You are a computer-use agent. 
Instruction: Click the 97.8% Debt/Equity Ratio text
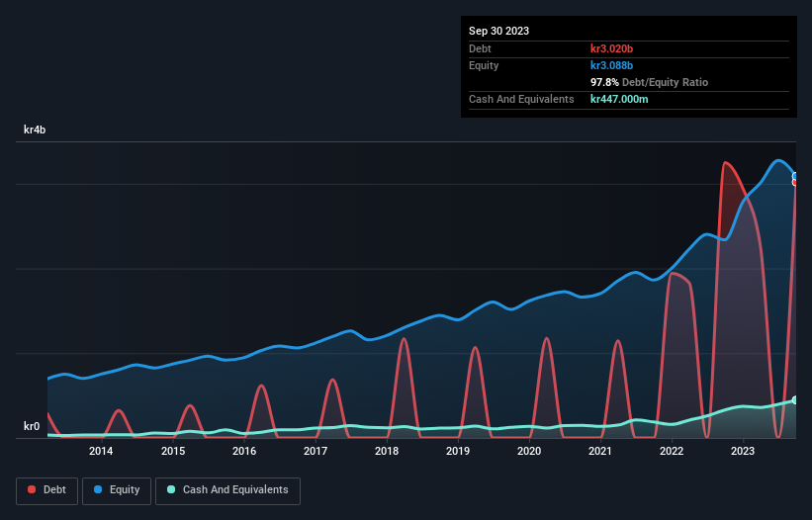tap(649, 82)
